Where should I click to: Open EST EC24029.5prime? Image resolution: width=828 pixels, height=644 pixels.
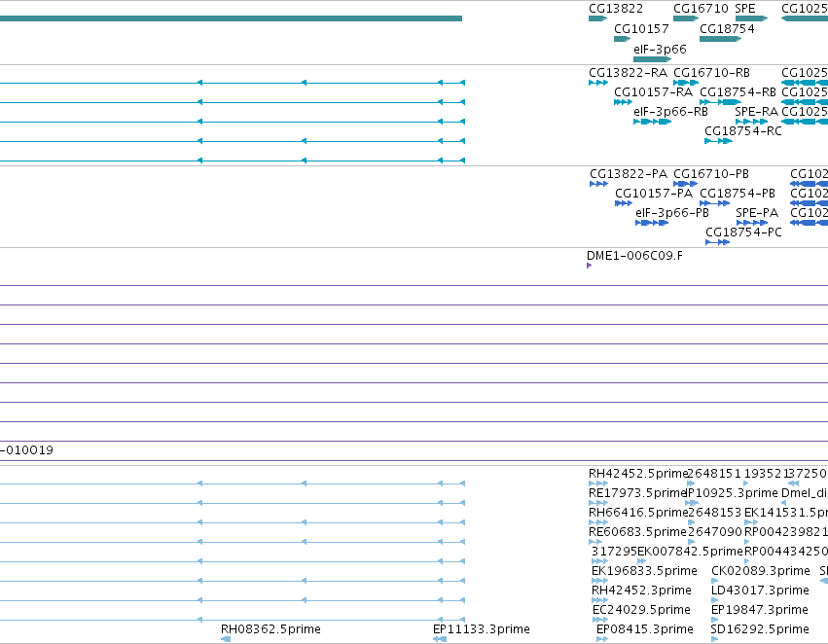click(x=641, y=610)
